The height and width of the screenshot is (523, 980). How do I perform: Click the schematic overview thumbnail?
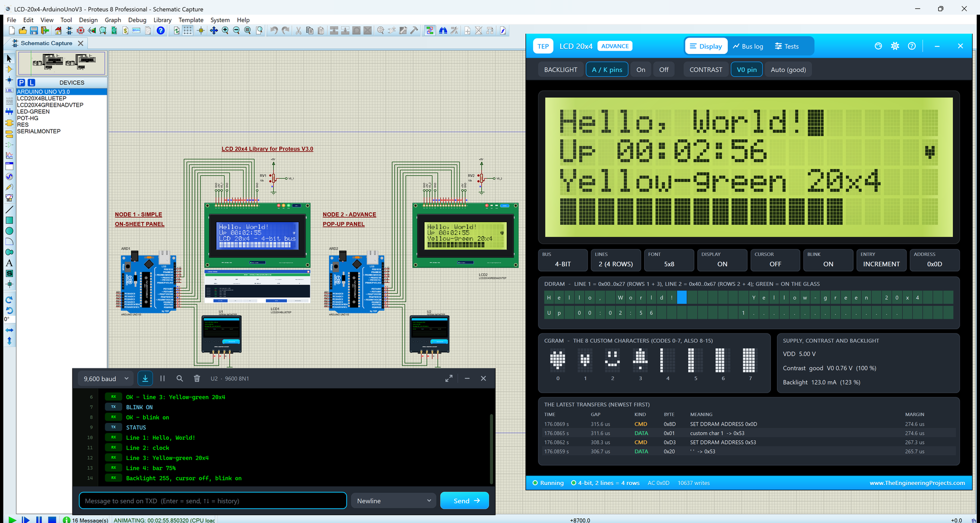point(62,63)
